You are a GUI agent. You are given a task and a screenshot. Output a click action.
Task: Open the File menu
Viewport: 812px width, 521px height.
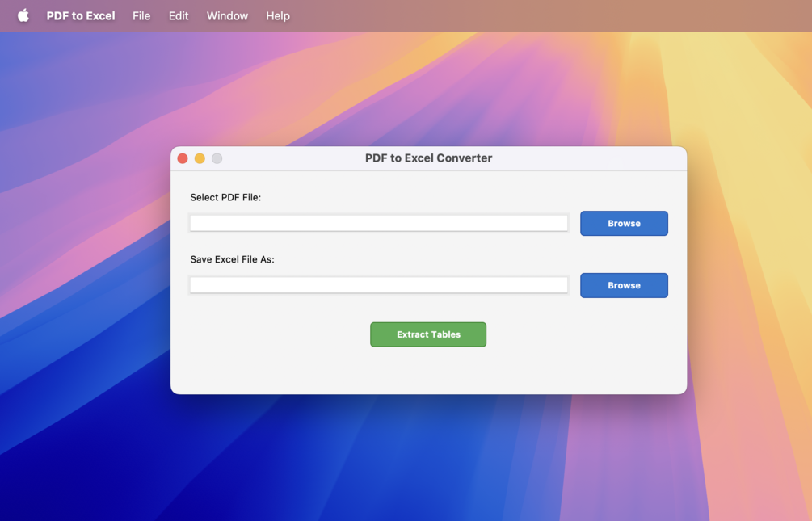(x=141, y=16)
